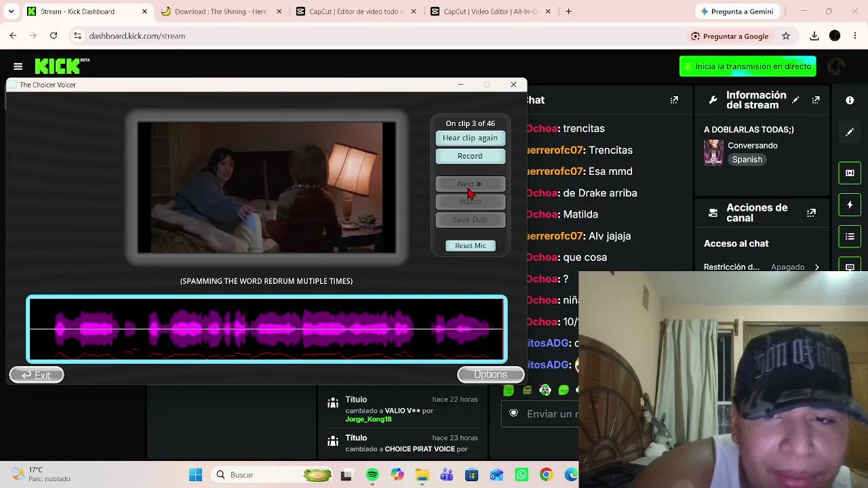This screenshot has height=488, width=868.
Task: Open WhatsApp from the taskbar
Action: pyautogui.click(x=521, y=474)
